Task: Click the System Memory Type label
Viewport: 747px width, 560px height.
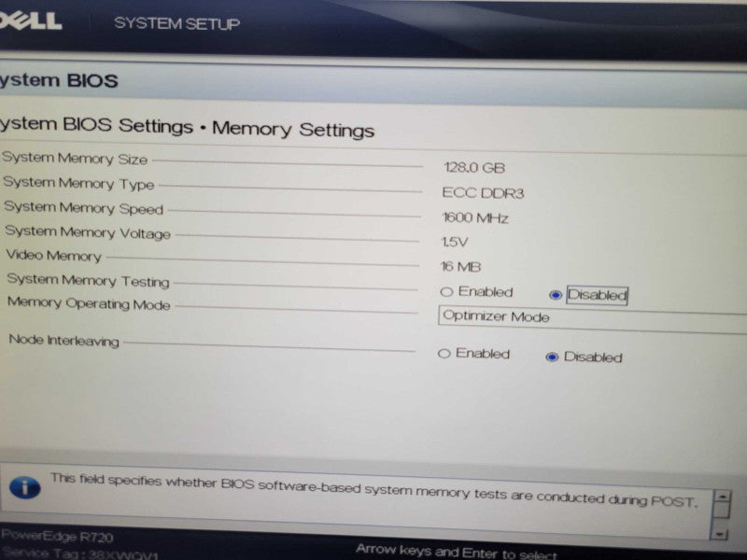Action: click(x=78, y=183)
